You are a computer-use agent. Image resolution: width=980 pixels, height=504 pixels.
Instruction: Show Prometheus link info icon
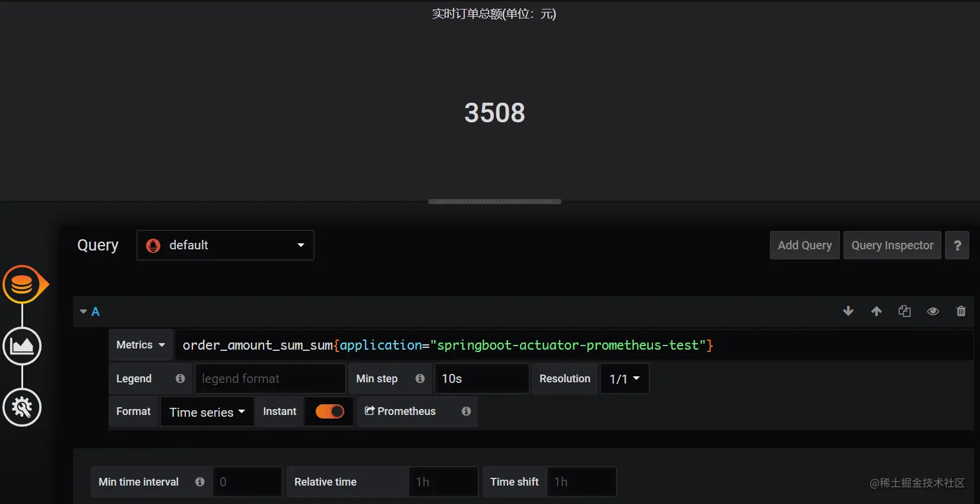point(467,411)
